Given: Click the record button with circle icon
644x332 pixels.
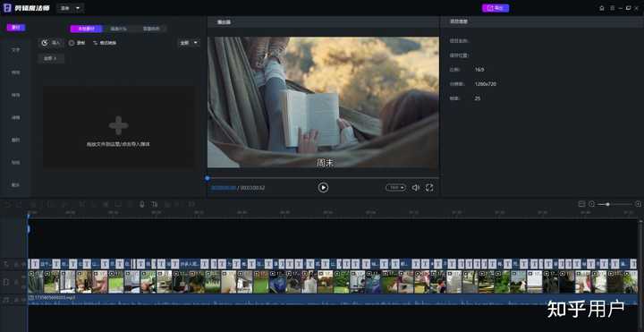Looking at the screenshot, I should (x=77, y=43).
